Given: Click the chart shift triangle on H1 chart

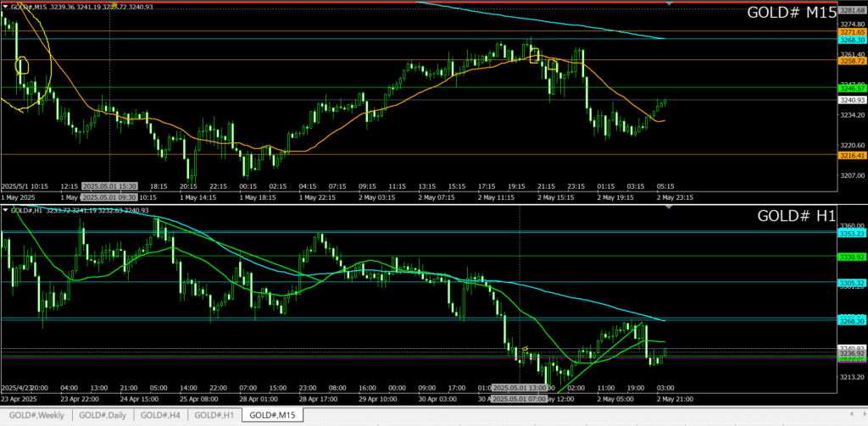Looking at the screenshot, I should [670, 208].
